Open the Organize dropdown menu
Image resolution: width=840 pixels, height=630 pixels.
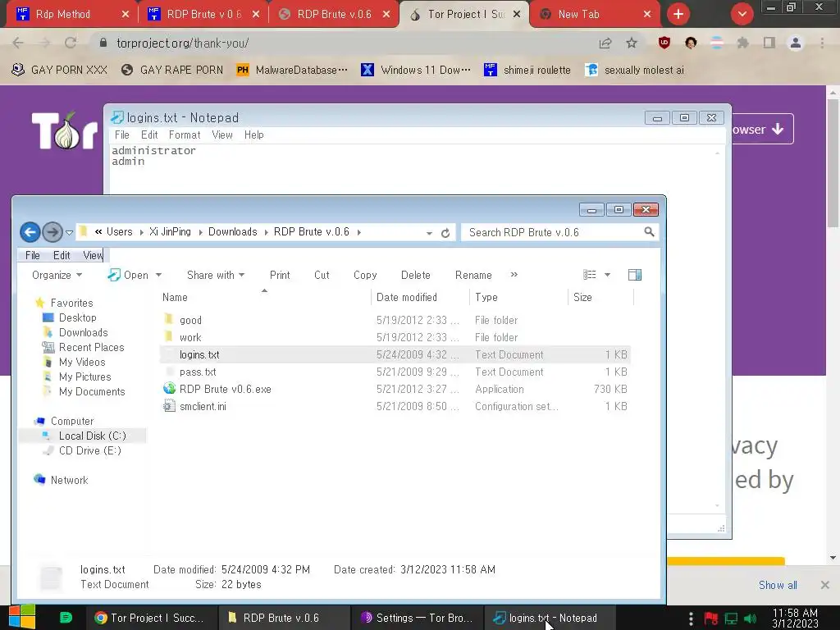point(57,275)
